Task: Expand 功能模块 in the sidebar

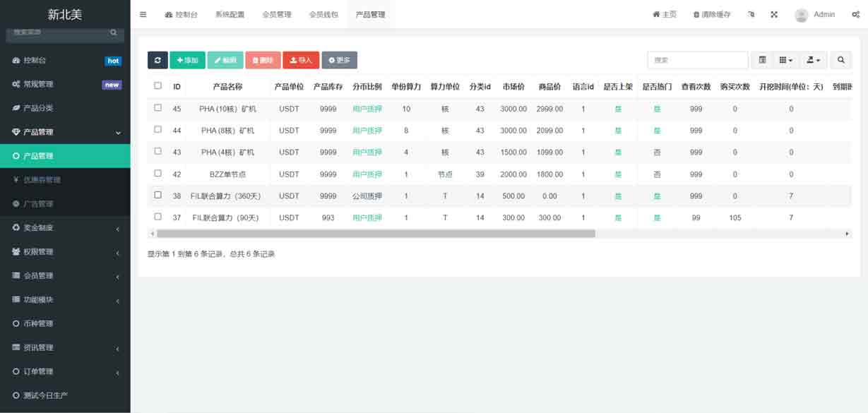Action: click(65, 300)
